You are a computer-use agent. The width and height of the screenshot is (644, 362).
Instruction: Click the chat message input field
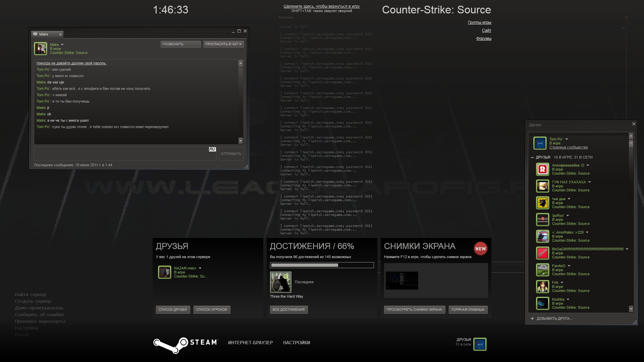tap(125, 154)
